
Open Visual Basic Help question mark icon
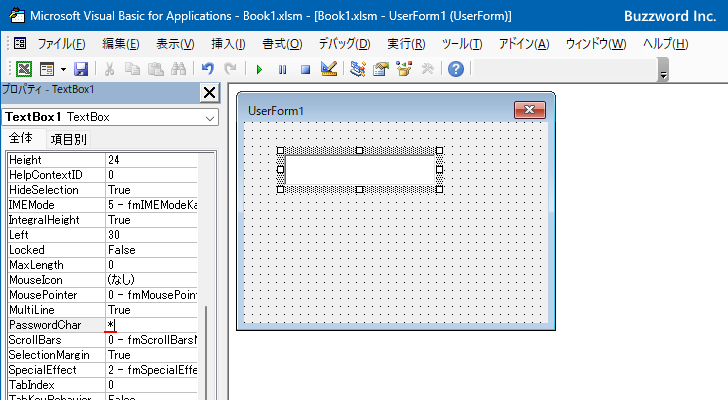coord(456,69)
